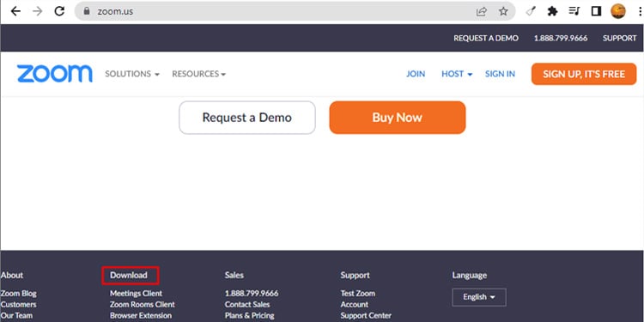Click the Language footer heading
Viewport: 644px width, 322px height.
(x=470, y=275)
